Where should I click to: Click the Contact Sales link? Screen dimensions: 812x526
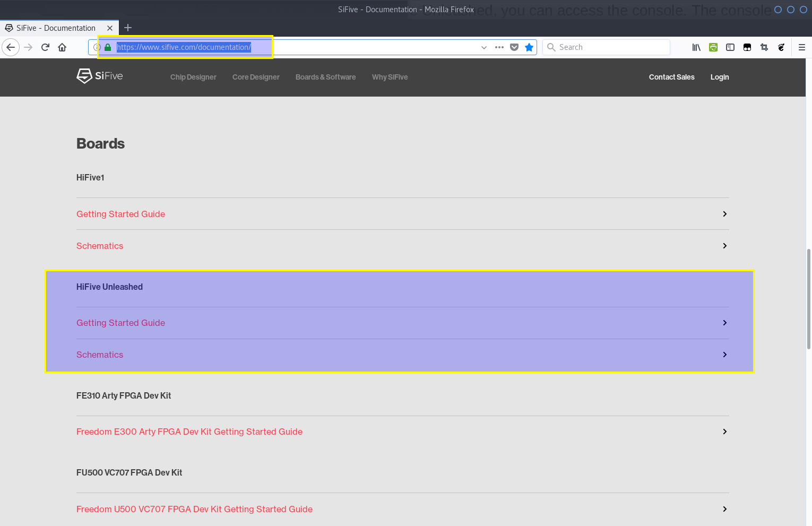tap(672, 77)
